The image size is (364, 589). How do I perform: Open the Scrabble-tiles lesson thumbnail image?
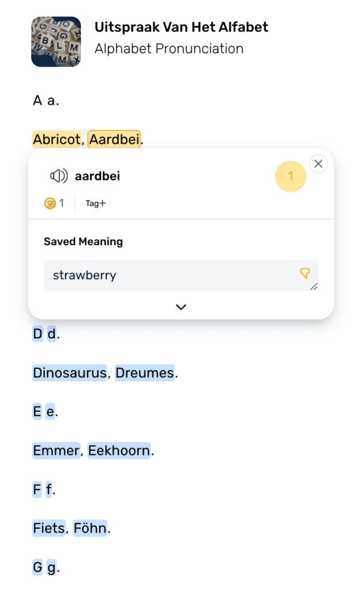click(x=56, y=42)
